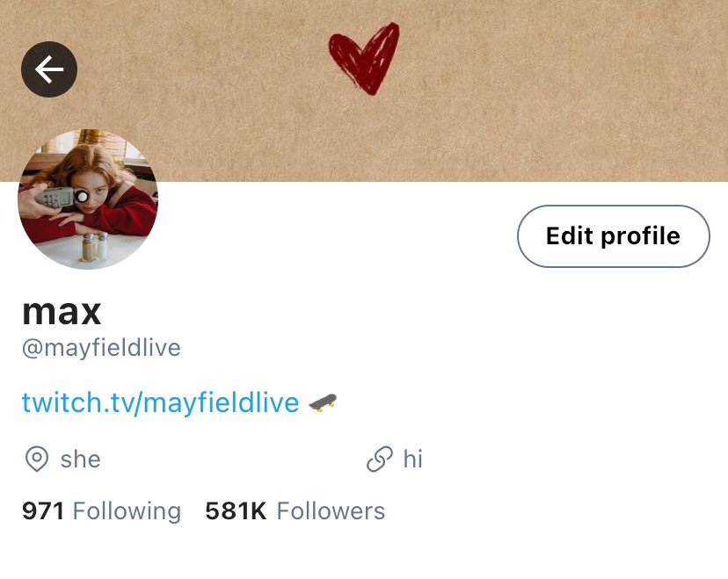Open the brown paper header banner image
The height and width of the screenshot is (579, 728).
(x=364, y=90)
